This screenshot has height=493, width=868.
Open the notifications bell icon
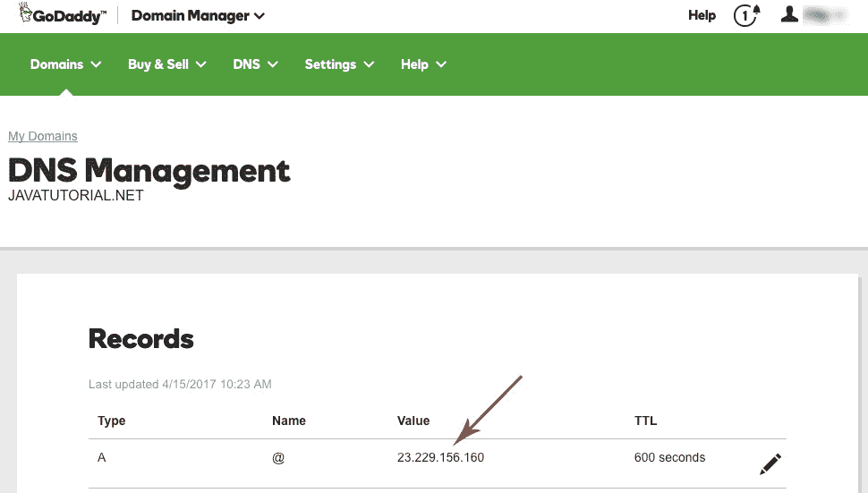[x=747, y=15]
